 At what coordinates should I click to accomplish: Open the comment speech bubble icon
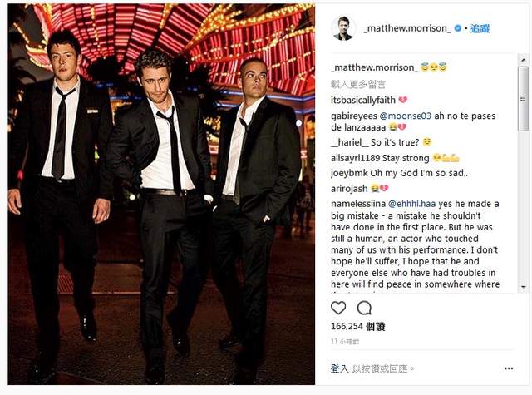[x=364, y=308]
